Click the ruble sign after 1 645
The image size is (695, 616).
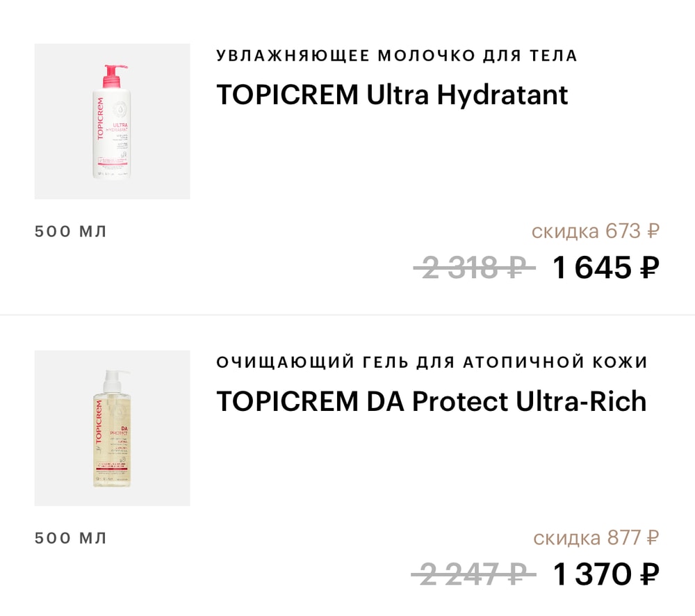[648, 268]
